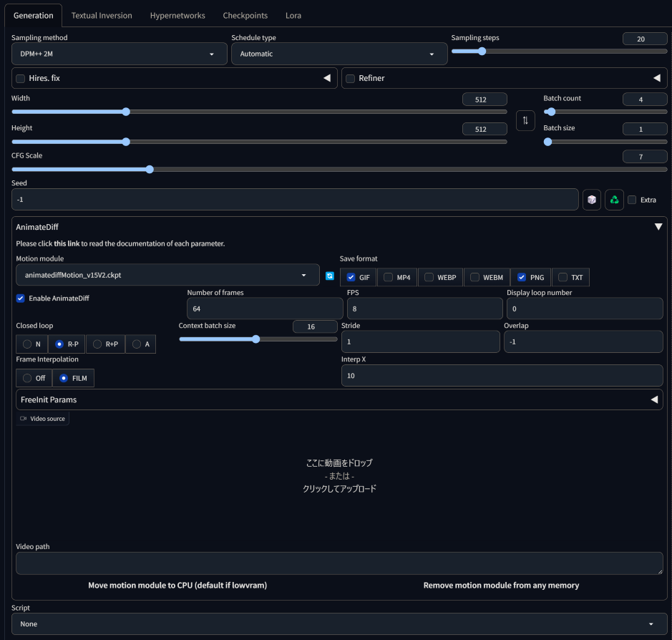672x640 pixels.
Task: Refresh the motion module list
Action: tap(329, 275)
